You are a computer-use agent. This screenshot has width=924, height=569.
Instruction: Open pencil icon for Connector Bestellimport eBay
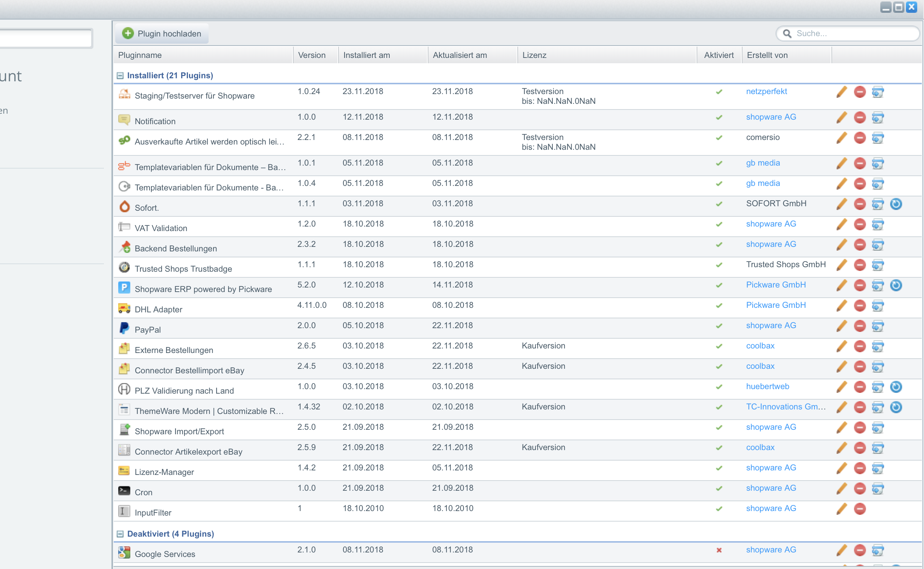pyautogui.click(x=842, y=367)
